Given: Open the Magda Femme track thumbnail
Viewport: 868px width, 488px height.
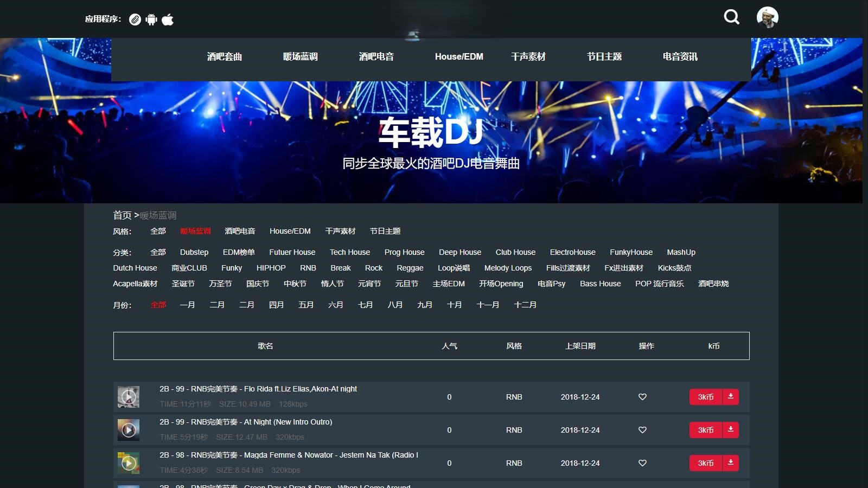Looking at the screenshot, I should click(x=129, y=463).
